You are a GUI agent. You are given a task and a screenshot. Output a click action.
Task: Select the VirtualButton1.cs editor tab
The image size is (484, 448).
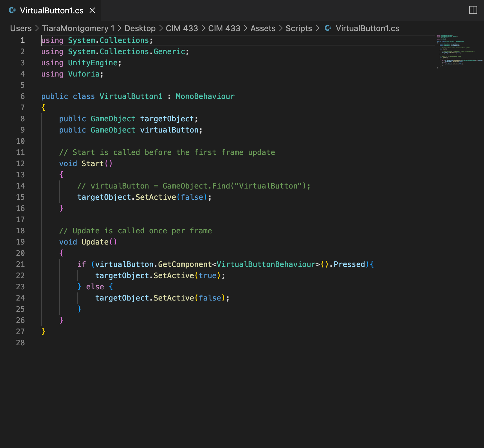point(50,10)
